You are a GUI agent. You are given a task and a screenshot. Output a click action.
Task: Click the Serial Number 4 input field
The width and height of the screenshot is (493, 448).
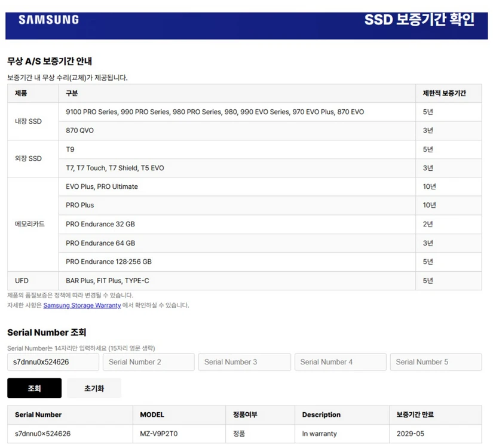pos(340,362)
